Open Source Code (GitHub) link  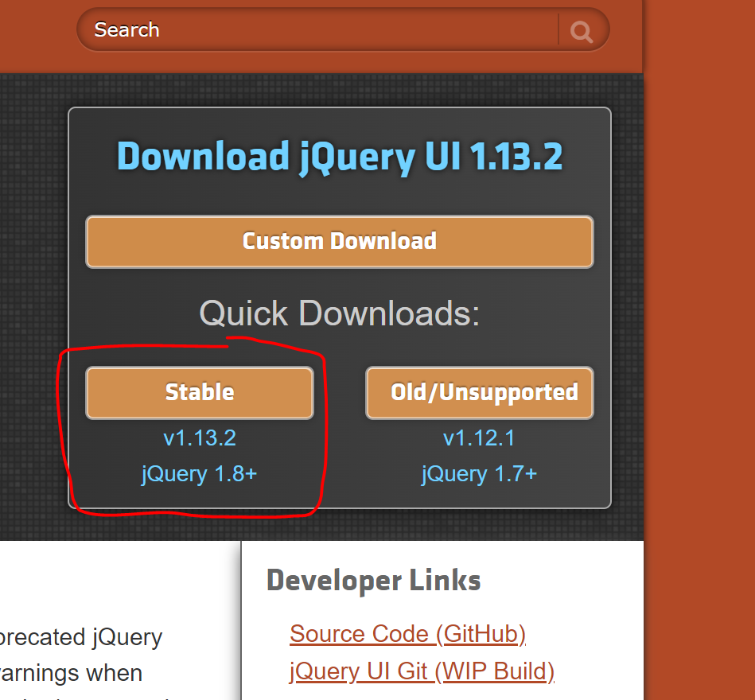coord(408,633)
